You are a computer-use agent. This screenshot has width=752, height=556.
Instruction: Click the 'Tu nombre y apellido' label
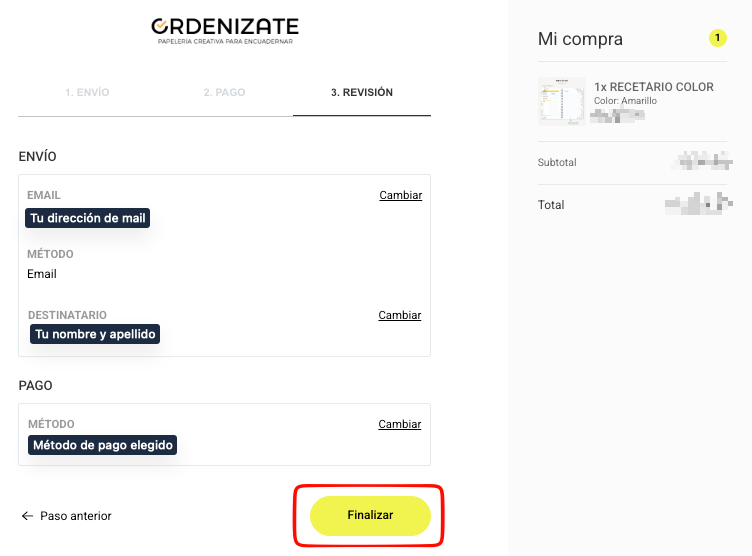(95, 334)
